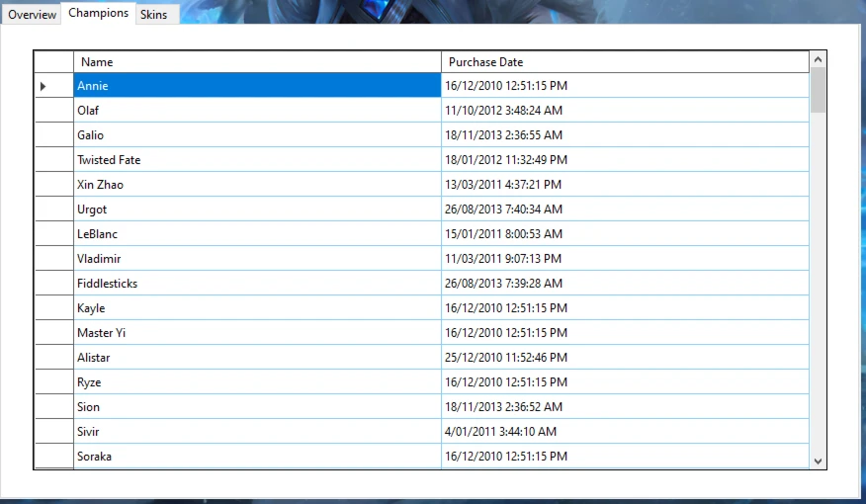Select Galio's purchase date cell
The height and width of the screenshot is (504, 866).
click(625, 135)
